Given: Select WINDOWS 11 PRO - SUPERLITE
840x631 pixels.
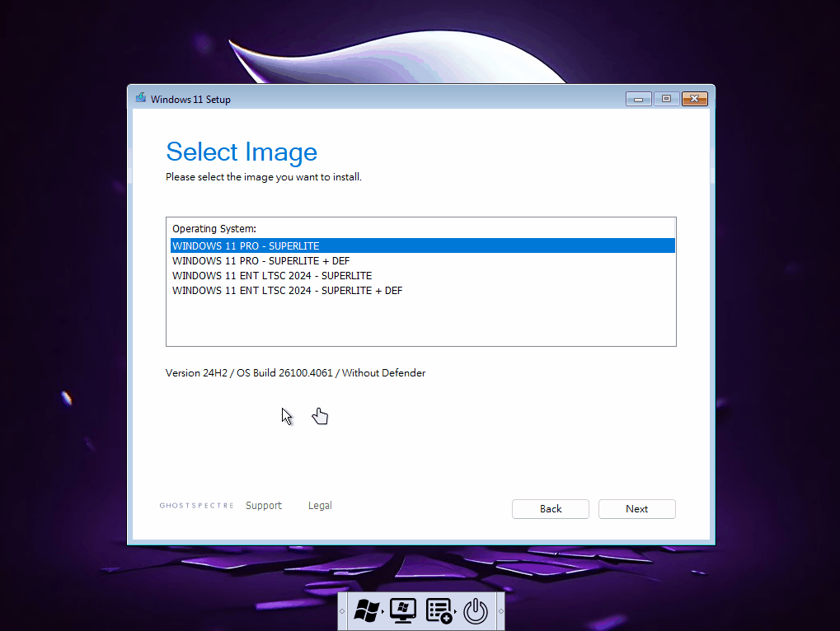Looking at the screenshot, I should pyautogui.click(x=422, y=245).
